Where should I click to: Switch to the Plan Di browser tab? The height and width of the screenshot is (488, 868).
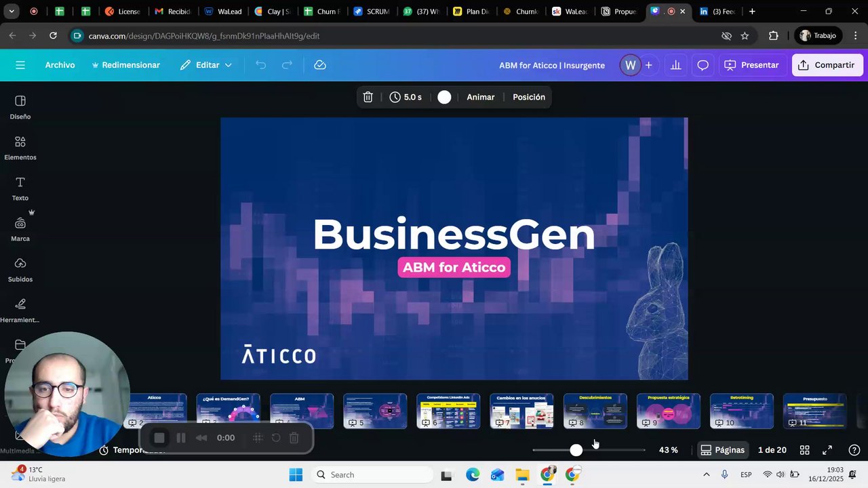coord(471,12)
